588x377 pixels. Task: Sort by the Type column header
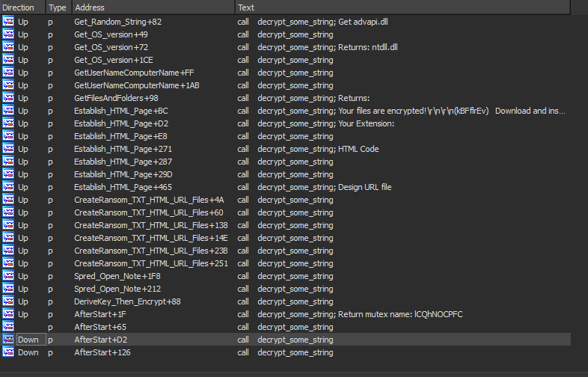tap(59, 7)
